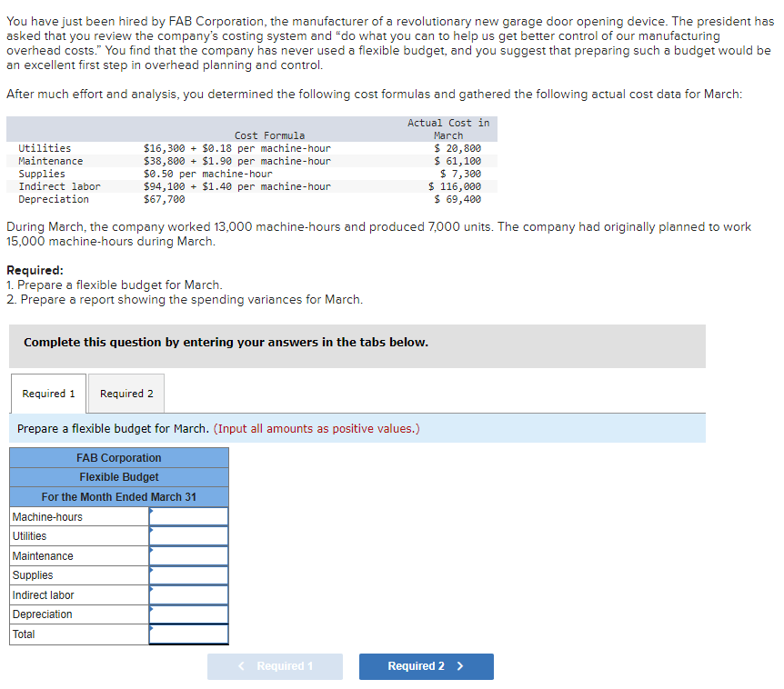Screen dimensions: 784x689
Task: Click the left chevron on Required 1 button
Action: [242, 666]
